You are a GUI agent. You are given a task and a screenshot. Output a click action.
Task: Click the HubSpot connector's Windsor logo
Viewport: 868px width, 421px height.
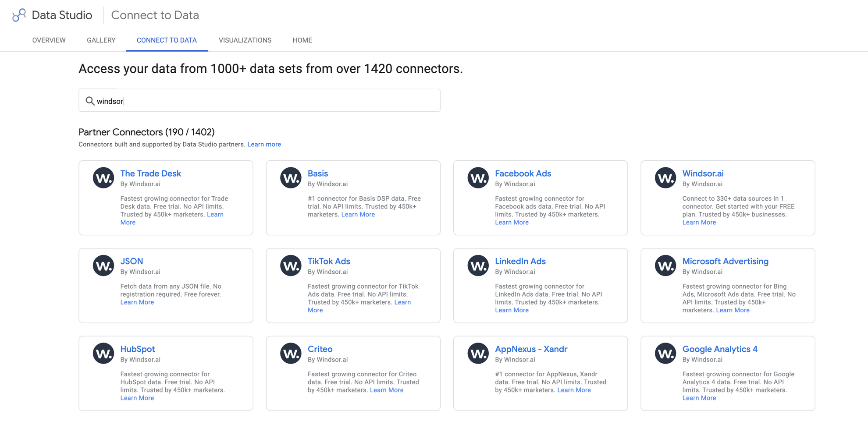click(103, 354)
